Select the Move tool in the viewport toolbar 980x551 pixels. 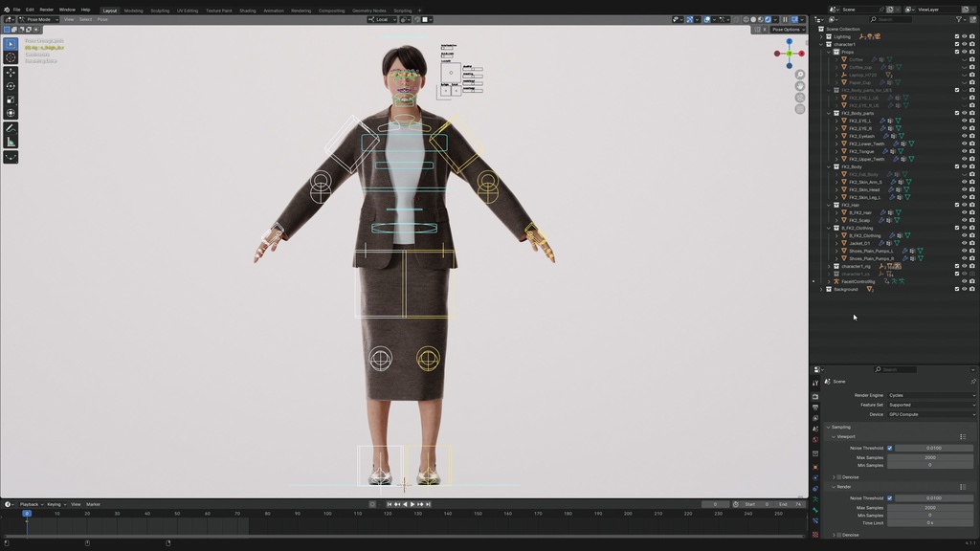[x=11, y=72]
